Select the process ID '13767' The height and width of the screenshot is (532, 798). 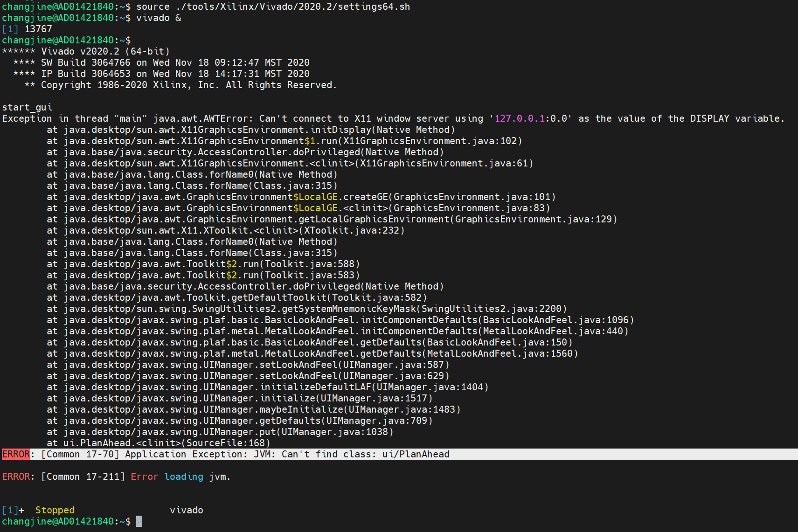point(38,29)
